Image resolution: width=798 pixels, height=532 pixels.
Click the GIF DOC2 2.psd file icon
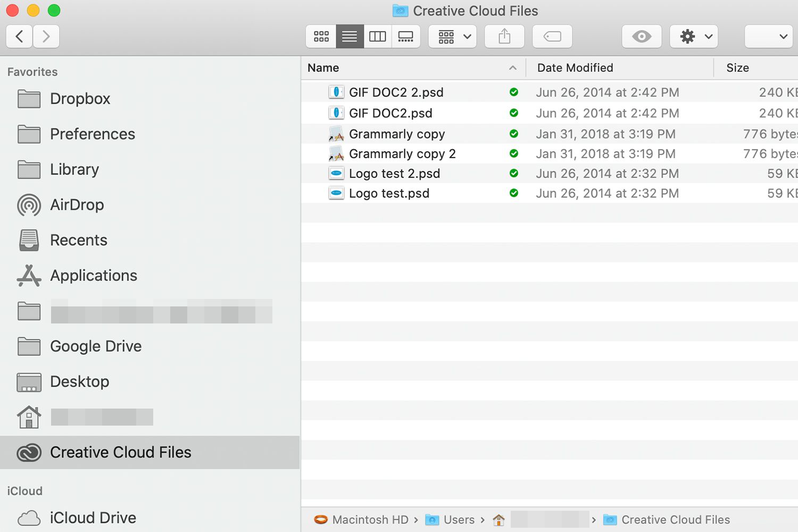tap(336, 92)
